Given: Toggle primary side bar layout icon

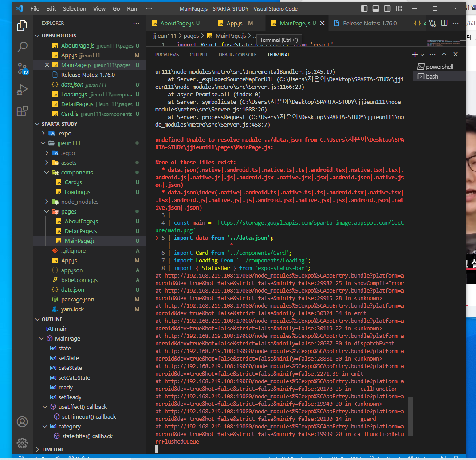Looking at the screenshot, I should click(364, 8).
